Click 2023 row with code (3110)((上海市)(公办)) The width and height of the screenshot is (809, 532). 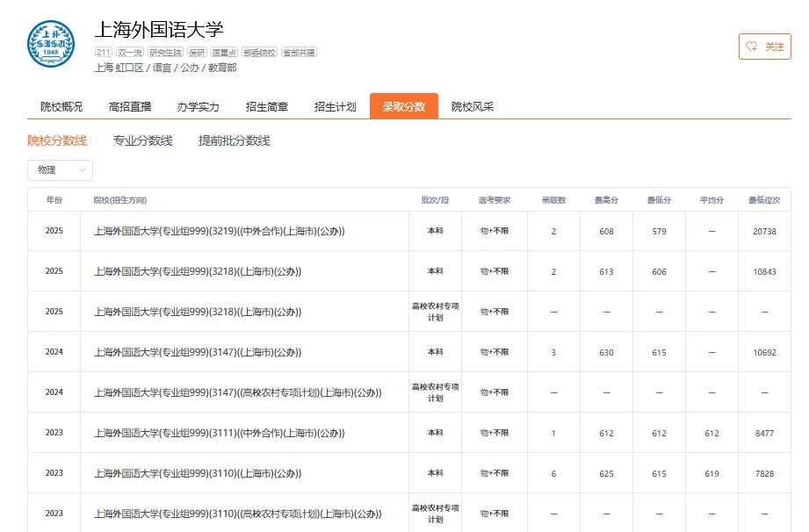[409, 473]
